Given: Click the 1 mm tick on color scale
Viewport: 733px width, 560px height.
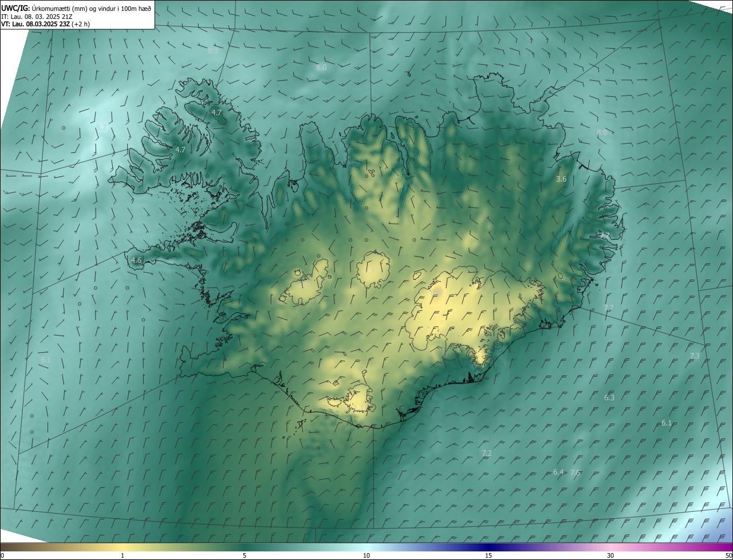Looking at the screenshot, I should 123,555.
